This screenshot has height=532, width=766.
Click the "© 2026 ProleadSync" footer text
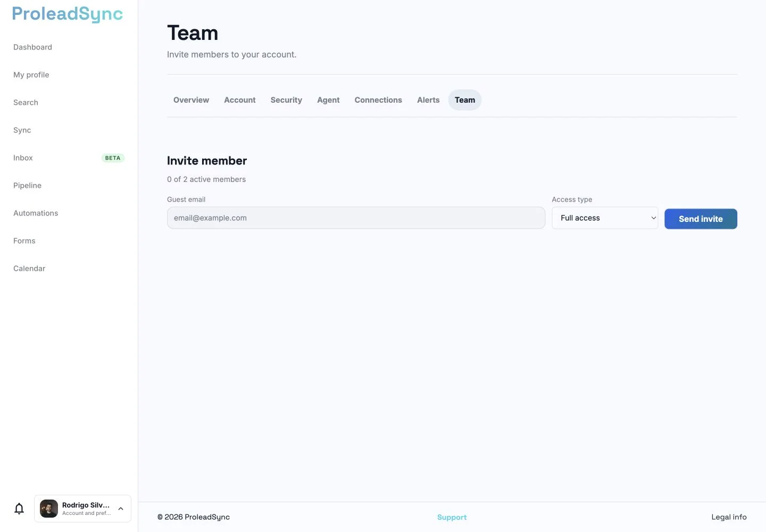point(194,517)
